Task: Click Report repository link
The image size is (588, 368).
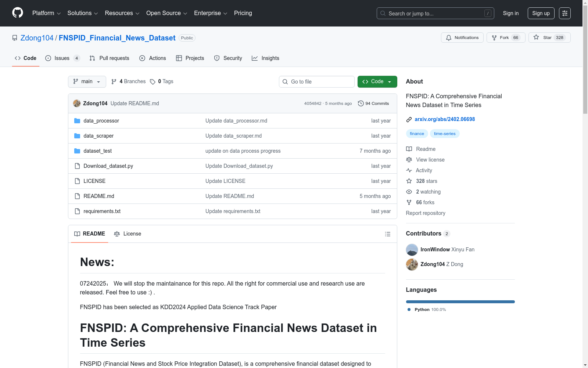Action: [x=426, y=213]
